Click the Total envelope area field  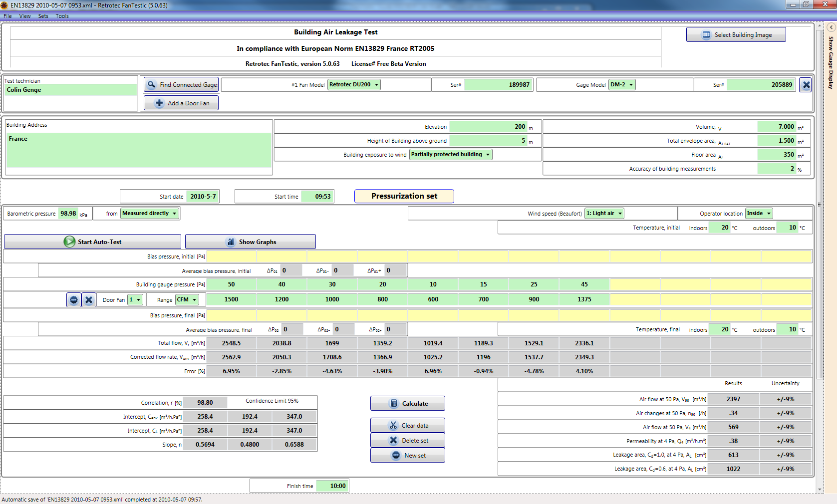tap(776, 141)
